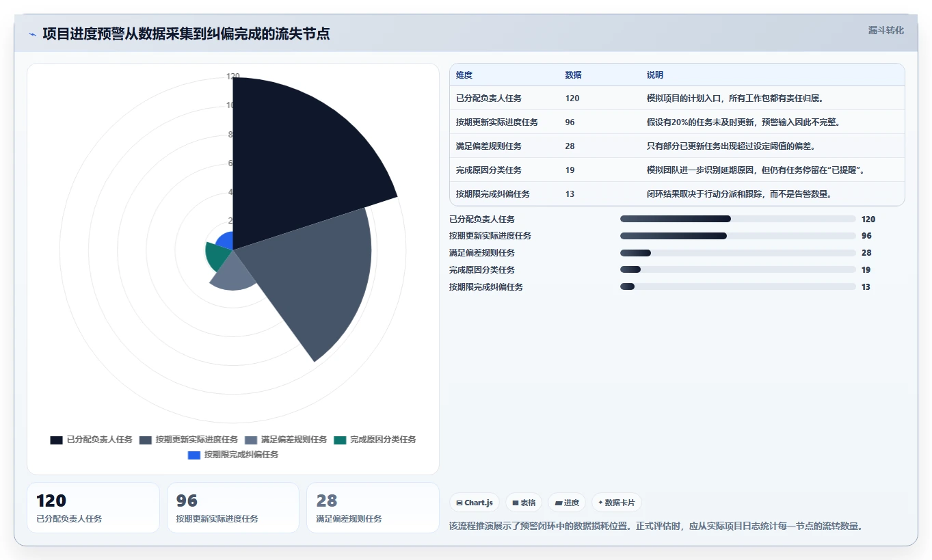The height and width of the screenshot is (560, 932).
Task: Click the table data value 96
Action: coord(570,122)
